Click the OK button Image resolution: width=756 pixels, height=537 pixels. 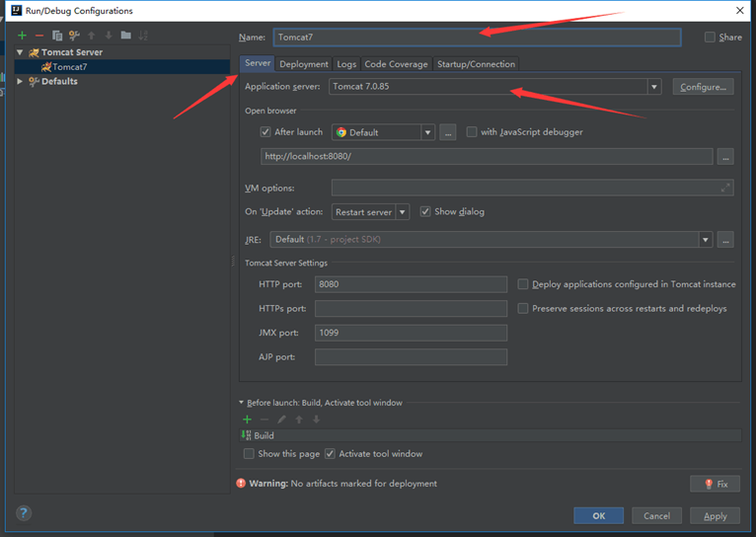598,516
